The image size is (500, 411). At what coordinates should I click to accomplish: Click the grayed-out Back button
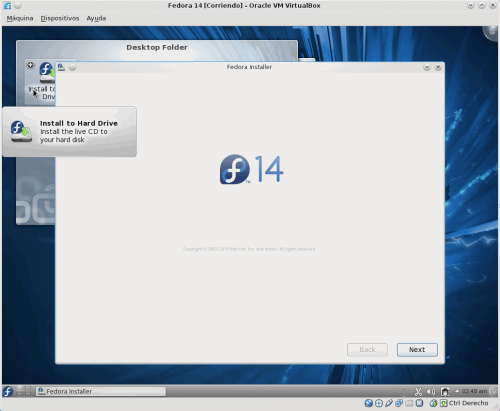click(367, 350)
